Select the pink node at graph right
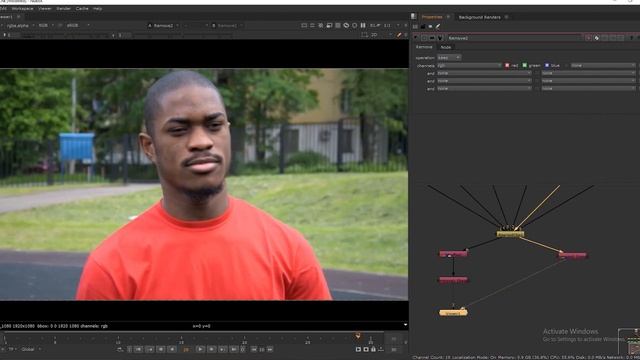The width and height of the screenshot is (640, 360). [573, 255]
